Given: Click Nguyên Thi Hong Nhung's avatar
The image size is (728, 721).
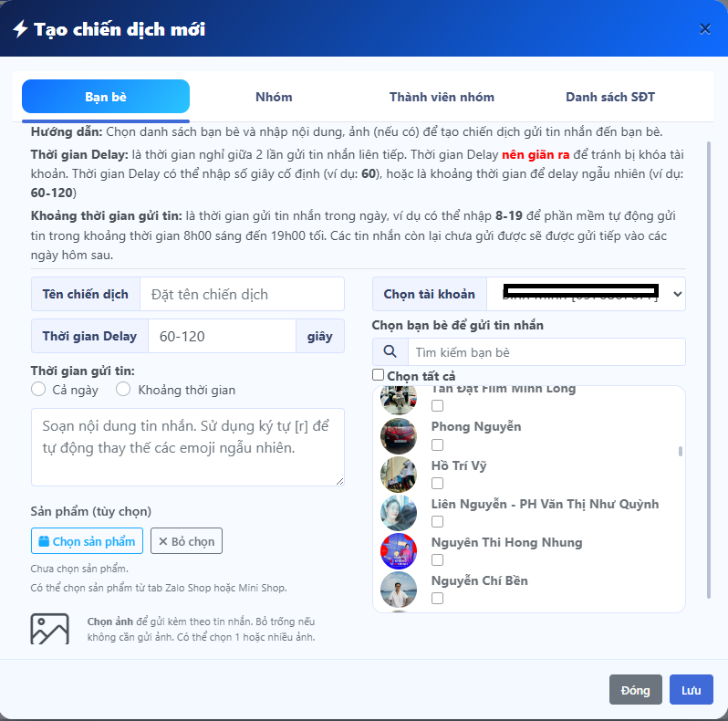Looking at the screenshot, I should click(x=399, y=551).
